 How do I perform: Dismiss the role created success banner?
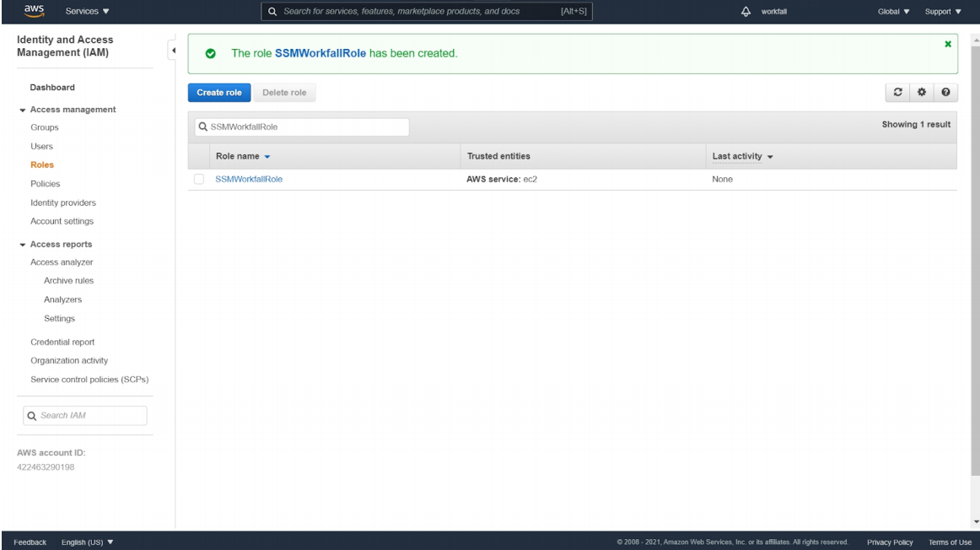(x=947, y=44)
